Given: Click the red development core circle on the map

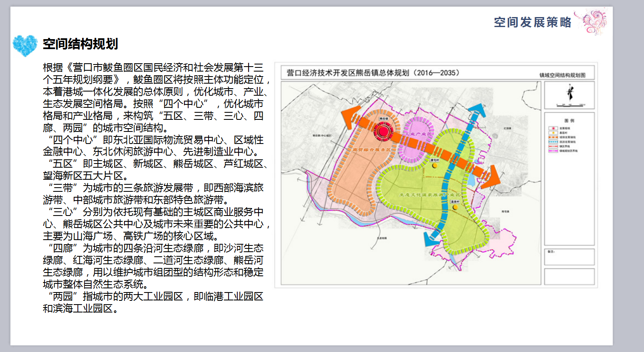Looking at the screenshot, I should coord(383,132).
